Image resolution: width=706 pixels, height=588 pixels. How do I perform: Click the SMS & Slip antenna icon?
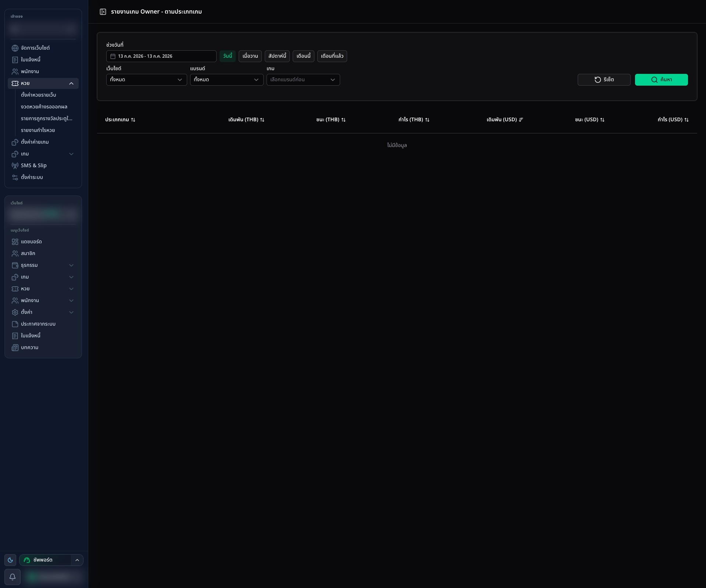(15, 166)
